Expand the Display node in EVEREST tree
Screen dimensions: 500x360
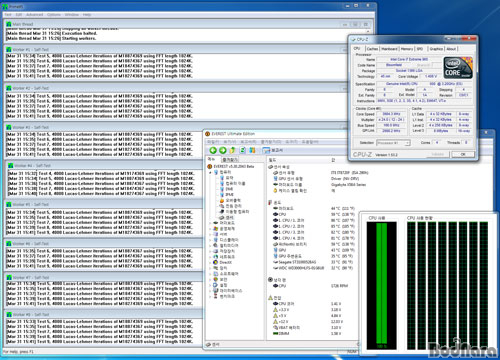(x=210, y=240)
